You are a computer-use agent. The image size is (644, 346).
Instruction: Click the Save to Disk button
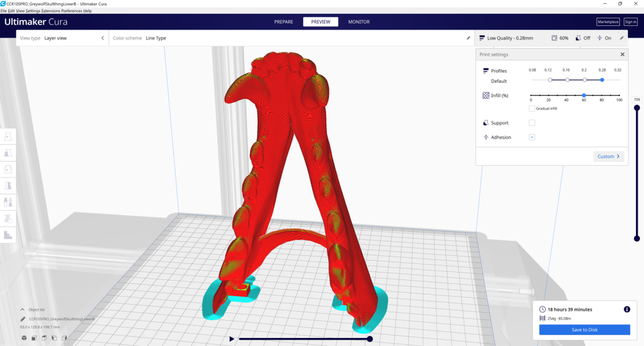584,330
